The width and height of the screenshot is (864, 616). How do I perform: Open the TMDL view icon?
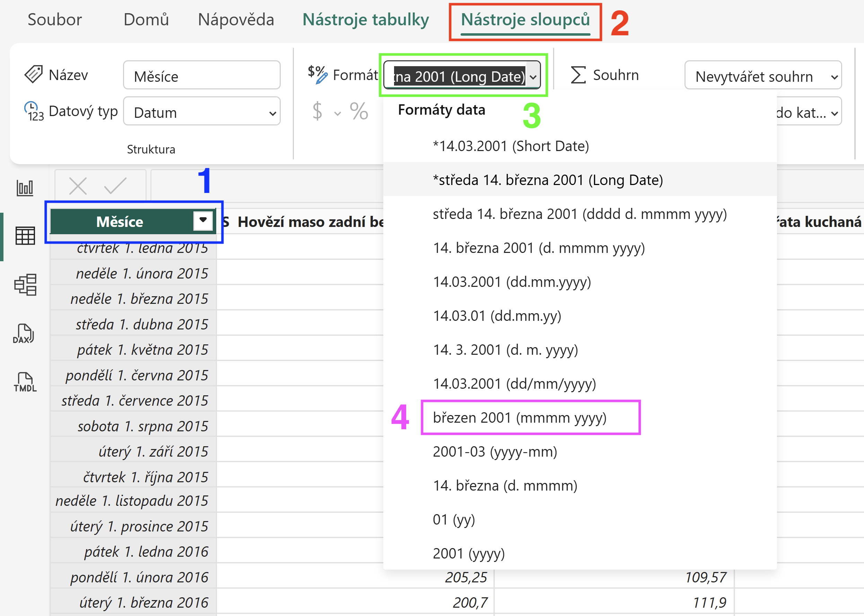click(x=25, y=382)
